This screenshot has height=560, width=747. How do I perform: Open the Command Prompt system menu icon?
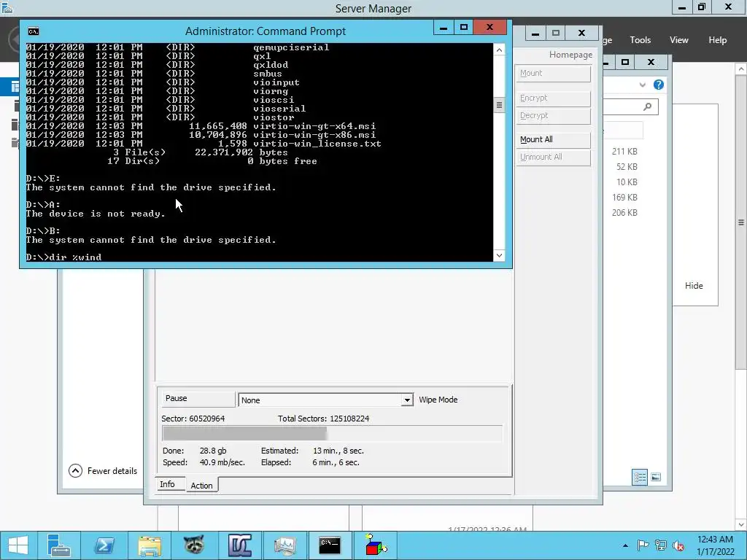click(34, 31)
